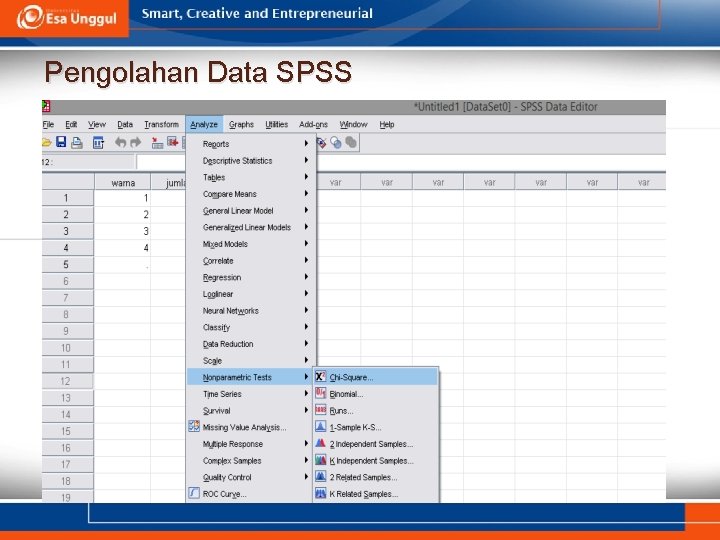Viewport: 720px width, 540px height.
Task: Expand the General Linear Model submenu arrow
Action: click(306, 210)
